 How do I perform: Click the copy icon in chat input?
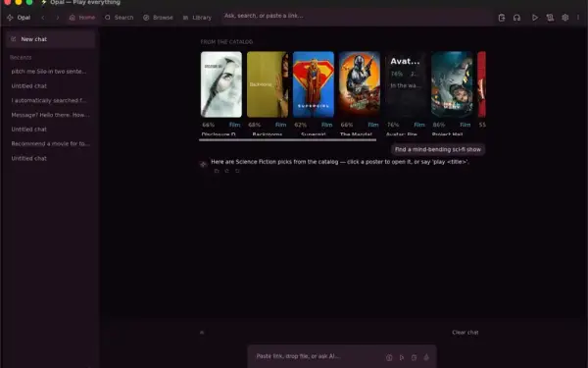414,358
